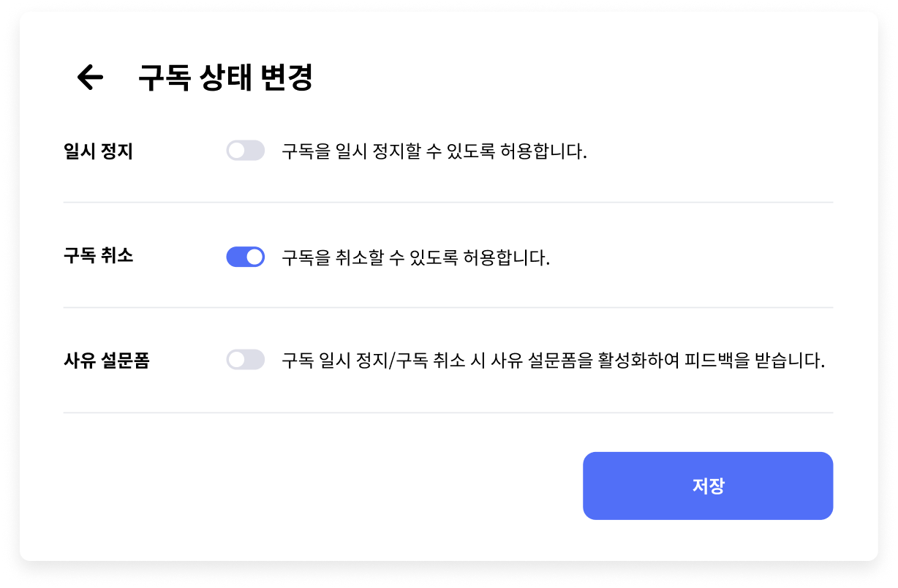This screenshot has height=588, width=898.
Task: Click the white knob of the 구독 취소 switch
Action: click(254, 257)
